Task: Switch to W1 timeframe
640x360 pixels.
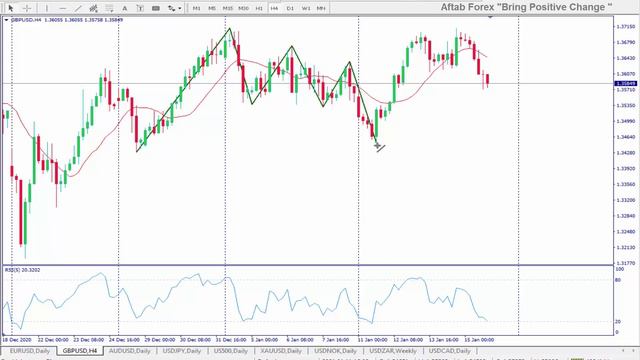Action: [306, 8]
